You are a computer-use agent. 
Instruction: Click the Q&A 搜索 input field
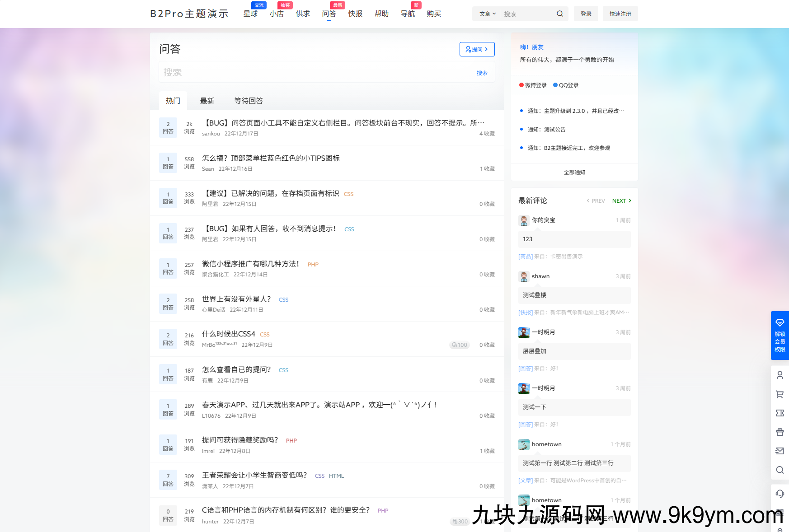pyautogui.click(x=316, y=72)
